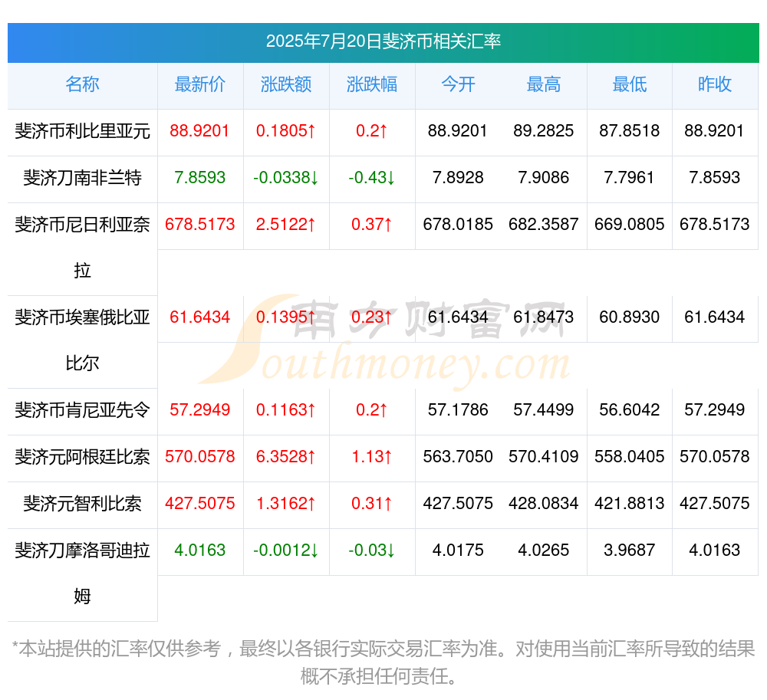The width and height of the screenshot is (767, 700).
Task: Click the red latest price 570.0578
Action: click(199, 456)
